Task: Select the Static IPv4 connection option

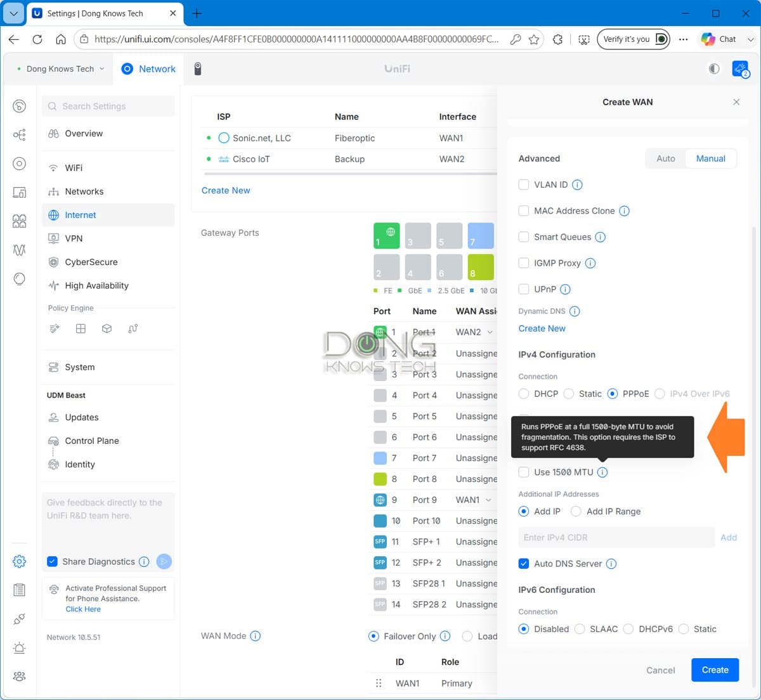Action: tap(569, 394)
